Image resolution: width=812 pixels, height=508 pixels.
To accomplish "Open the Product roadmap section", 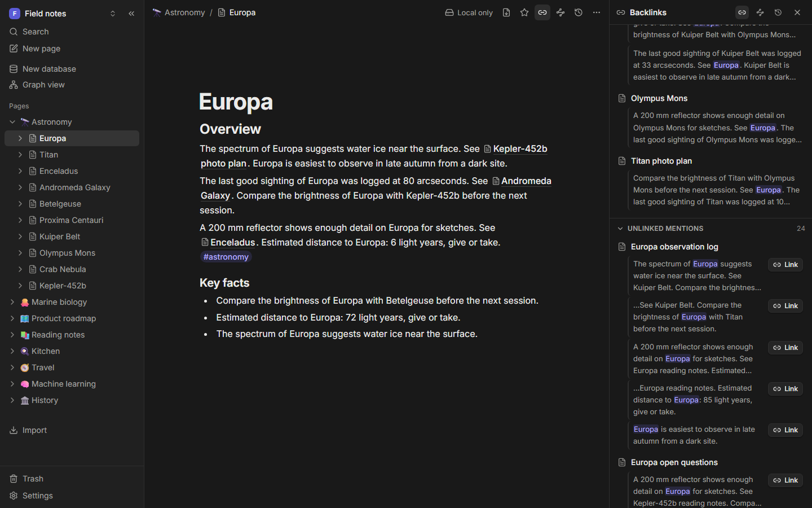I will [x=72, y=318].
